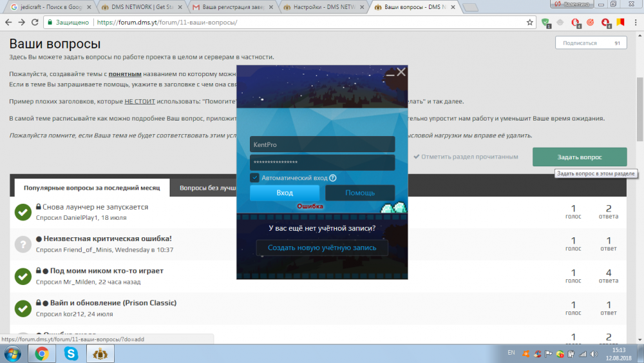Click the help question-mark icon beside Автоматический вход

pyautogui.click(x=333, y=178)
